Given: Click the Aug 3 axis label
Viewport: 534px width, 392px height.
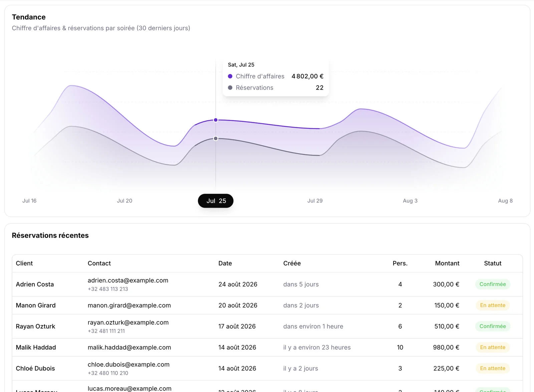Looking at the screenshot, I should (410, 201).
